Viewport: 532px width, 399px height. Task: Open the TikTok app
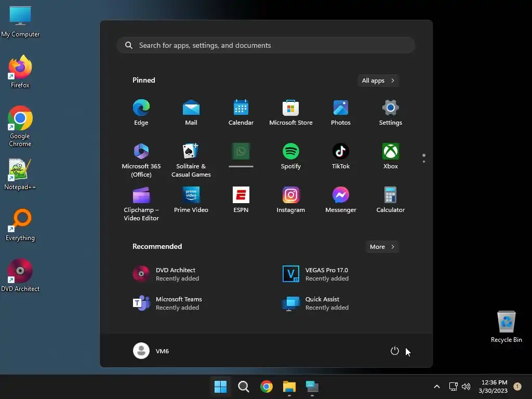click(x=341, y=156)
